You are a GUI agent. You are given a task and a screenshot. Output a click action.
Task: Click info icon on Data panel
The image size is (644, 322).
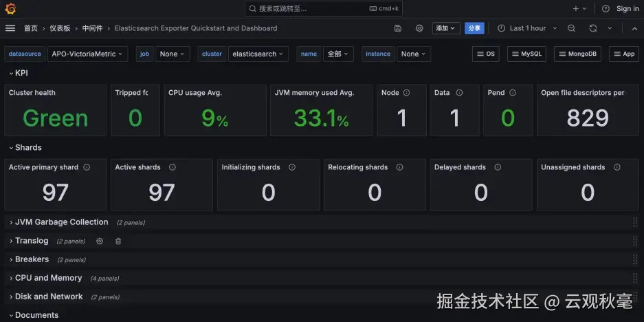click(x=459, y=93)
